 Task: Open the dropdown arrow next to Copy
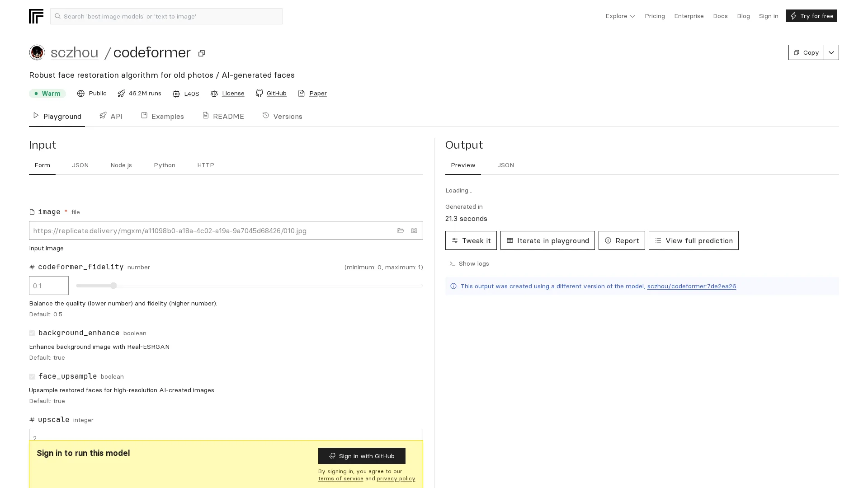(x=831, y=52)
